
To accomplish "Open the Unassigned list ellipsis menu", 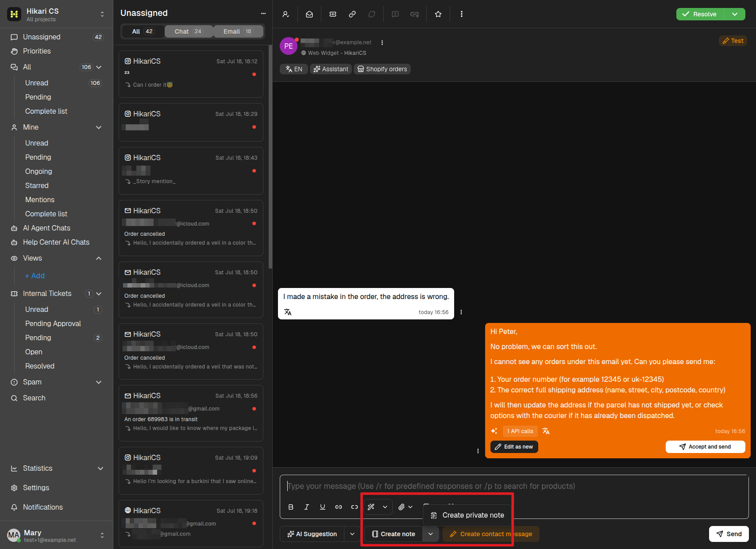I will [263, 13].
